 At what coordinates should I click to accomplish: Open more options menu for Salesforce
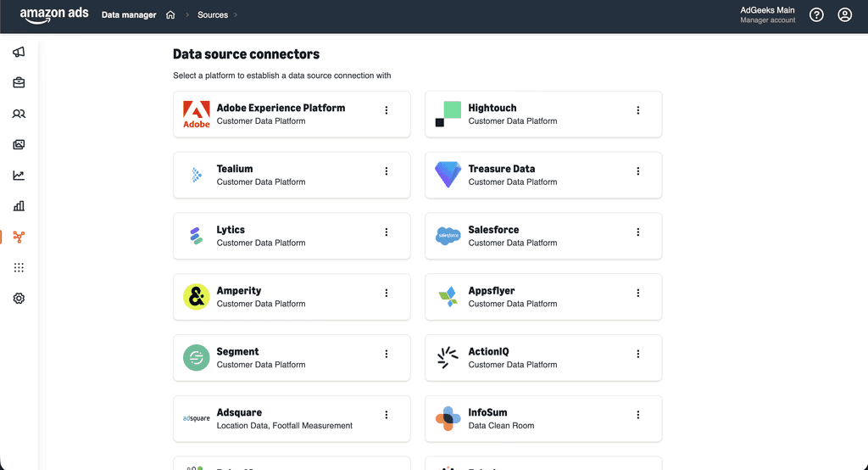[x=637, y=232]
